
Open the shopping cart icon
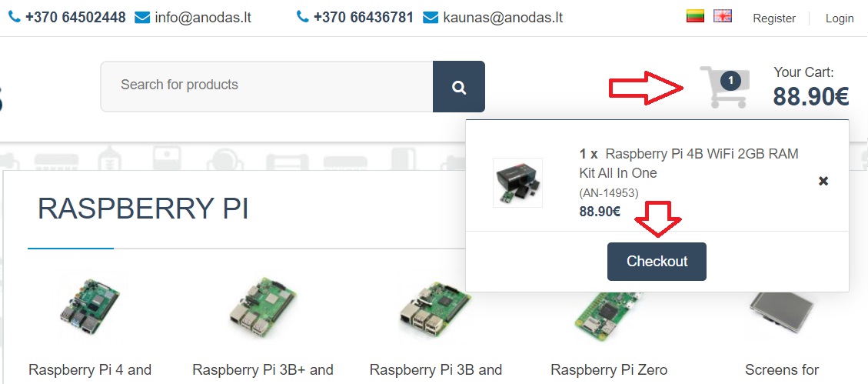tap(725, 87)
